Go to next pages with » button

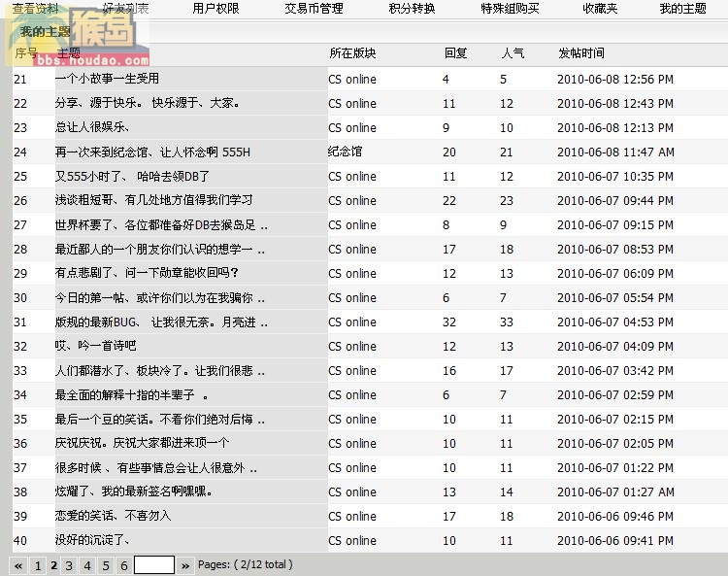pos(185,565)
